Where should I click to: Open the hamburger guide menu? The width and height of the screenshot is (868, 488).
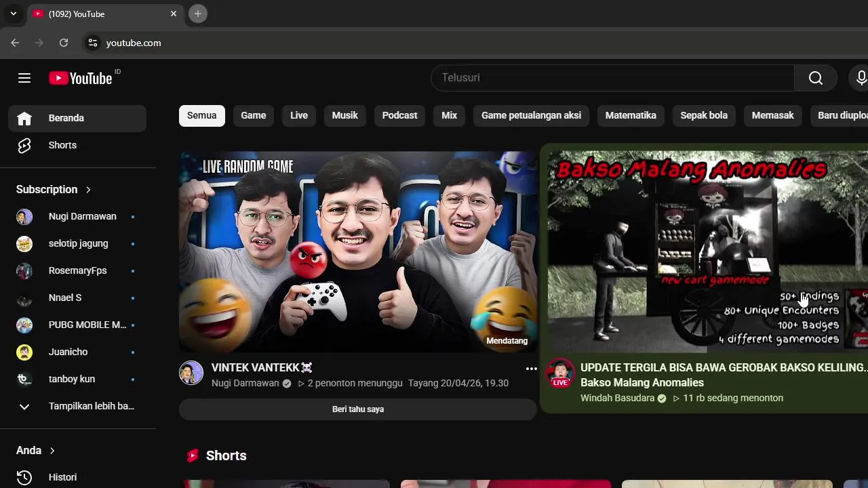point(24,78)
